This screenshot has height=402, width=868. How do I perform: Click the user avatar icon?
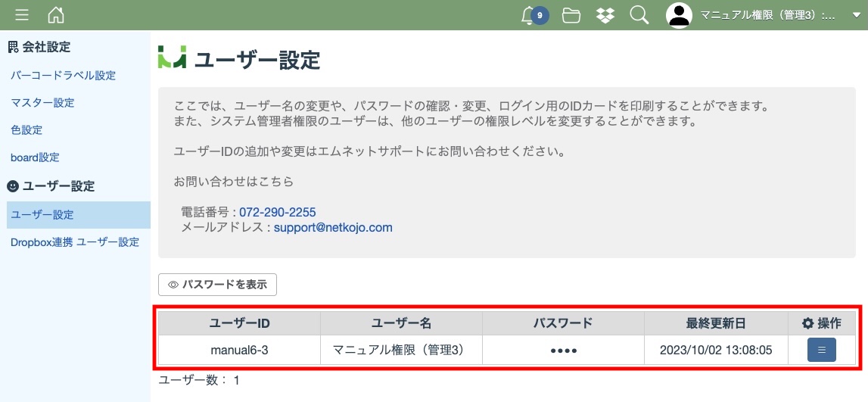coord(679,15)
